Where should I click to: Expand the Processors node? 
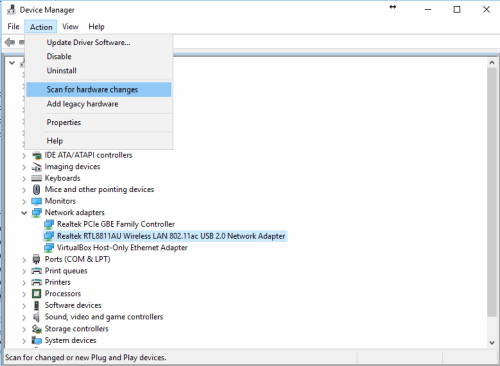(x=24, y=294)
